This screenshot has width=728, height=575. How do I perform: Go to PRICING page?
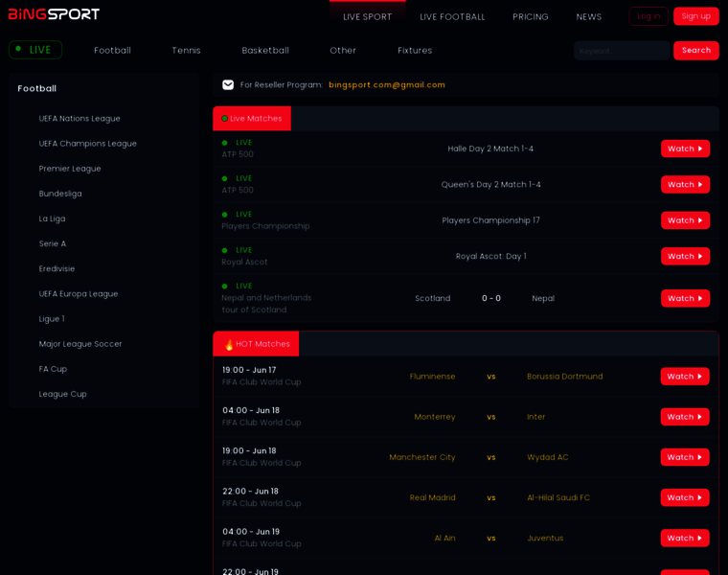[x=531, y=16]
